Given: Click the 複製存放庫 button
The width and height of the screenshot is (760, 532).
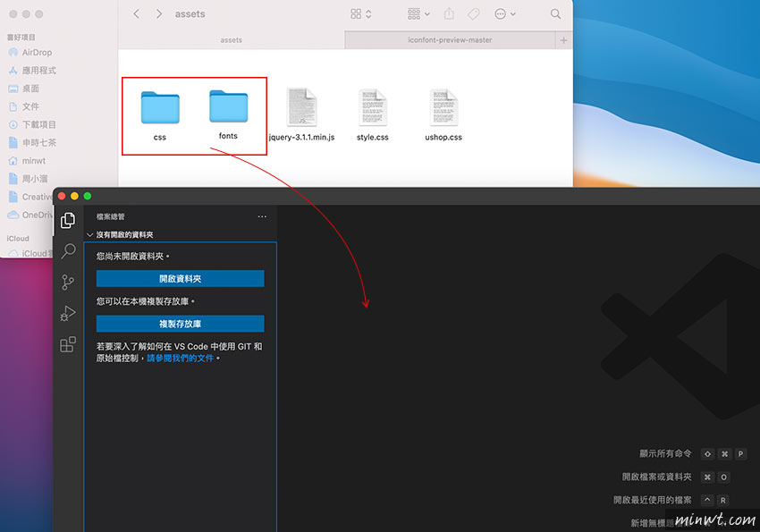Looking at the screenshot, I should pos(181,324).
